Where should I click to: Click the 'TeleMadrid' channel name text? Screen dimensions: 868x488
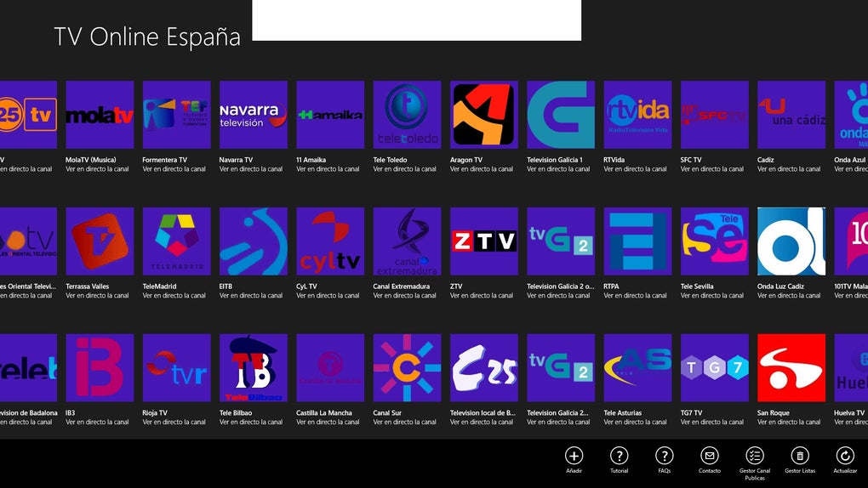(159, 287)
